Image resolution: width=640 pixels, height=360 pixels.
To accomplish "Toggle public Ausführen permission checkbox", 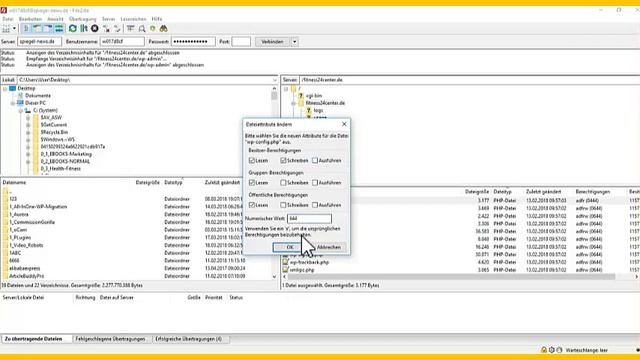I will [315, 205].
